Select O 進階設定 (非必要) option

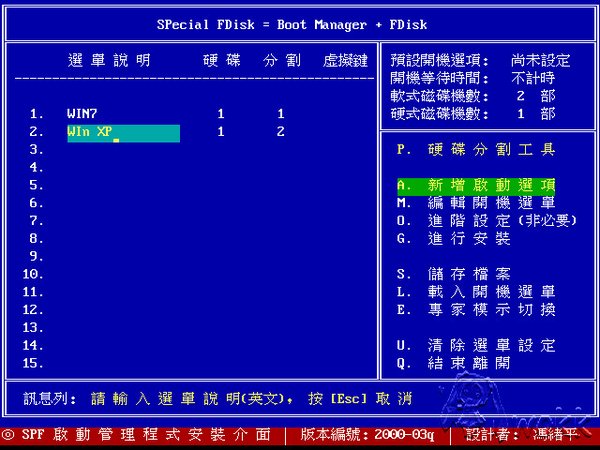pos(486,221)
